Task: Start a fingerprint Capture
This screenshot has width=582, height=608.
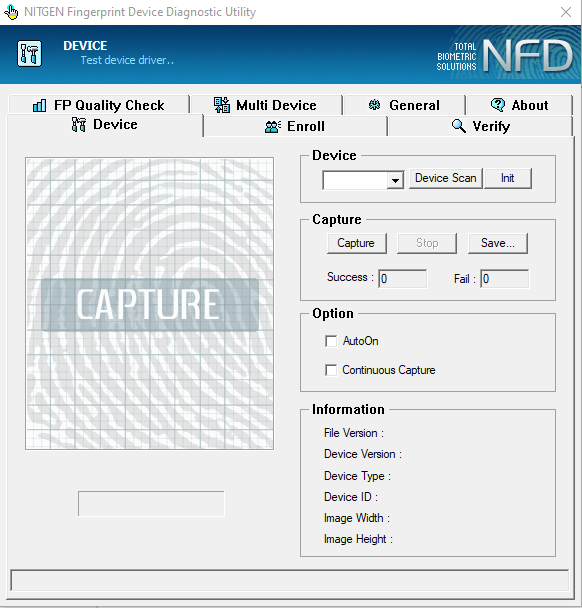Action: (356, 243)
